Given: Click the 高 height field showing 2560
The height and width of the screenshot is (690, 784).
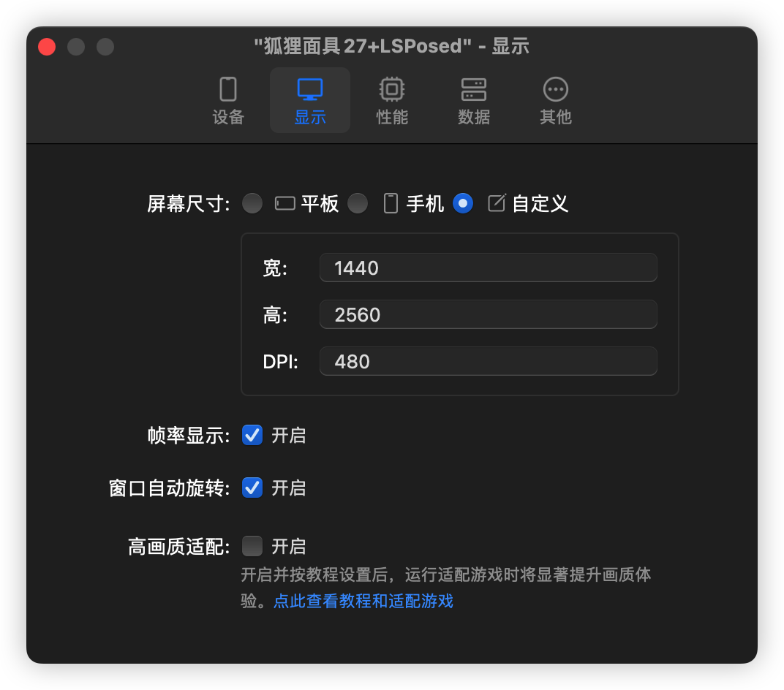Looking at the screenshot, I should coord(488,315).
